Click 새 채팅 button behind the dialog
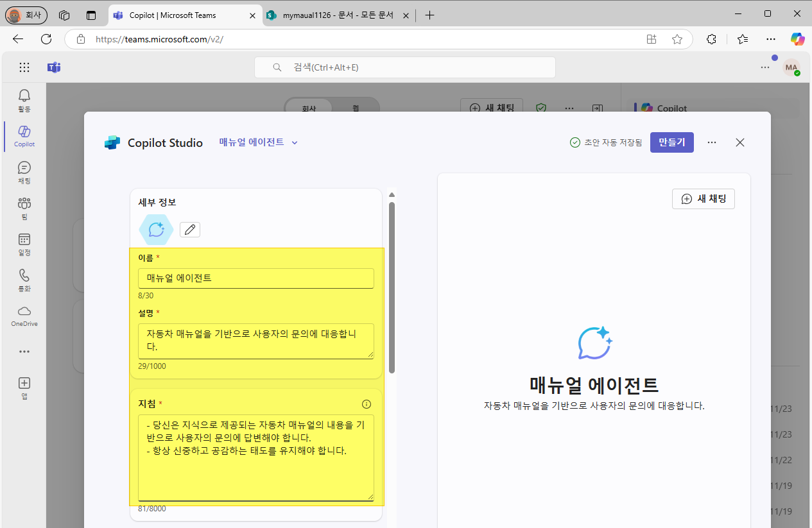 [x=492, y=107]
